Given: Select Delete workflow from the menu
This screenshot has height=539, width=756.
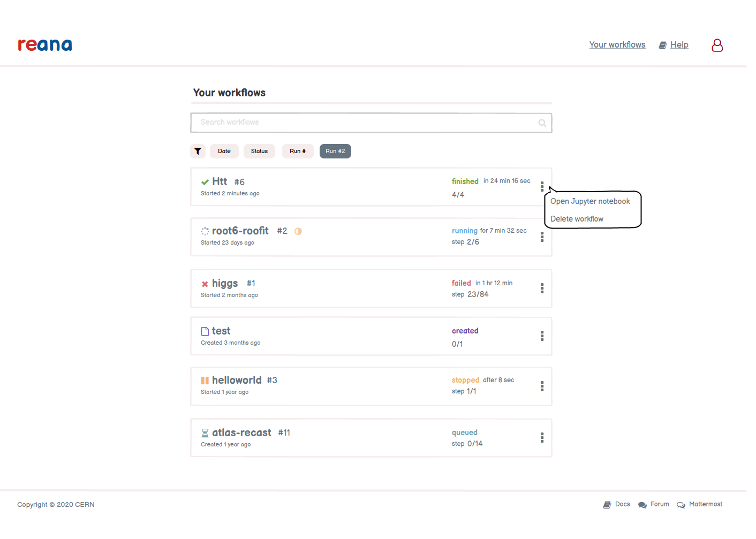Looking at the screenshot, I should coord(577,219).
